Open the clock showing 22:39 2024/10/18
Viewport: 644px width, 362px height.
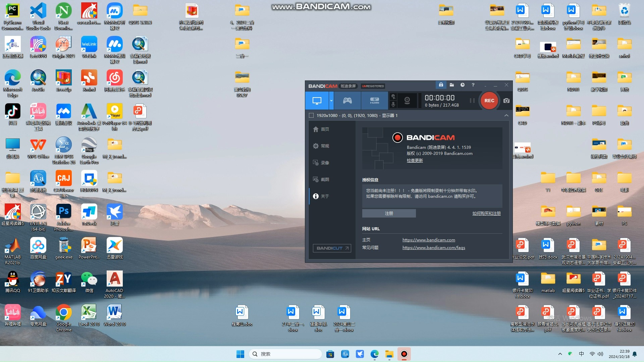coord(619,354)
